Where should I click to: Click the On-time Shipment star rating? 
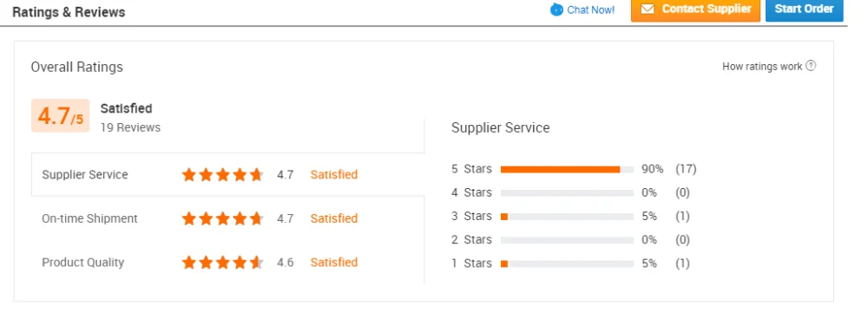[x=222, y=218]
